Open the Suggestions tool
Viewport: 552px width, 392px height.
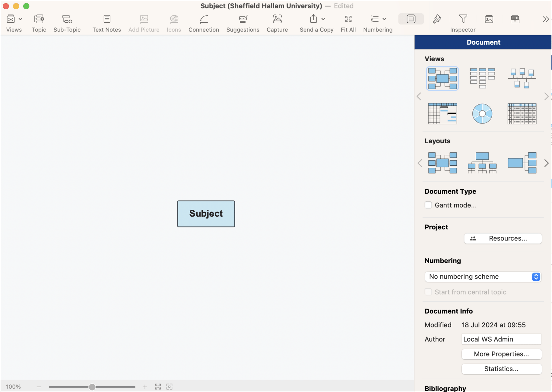[x=243, y=19]
